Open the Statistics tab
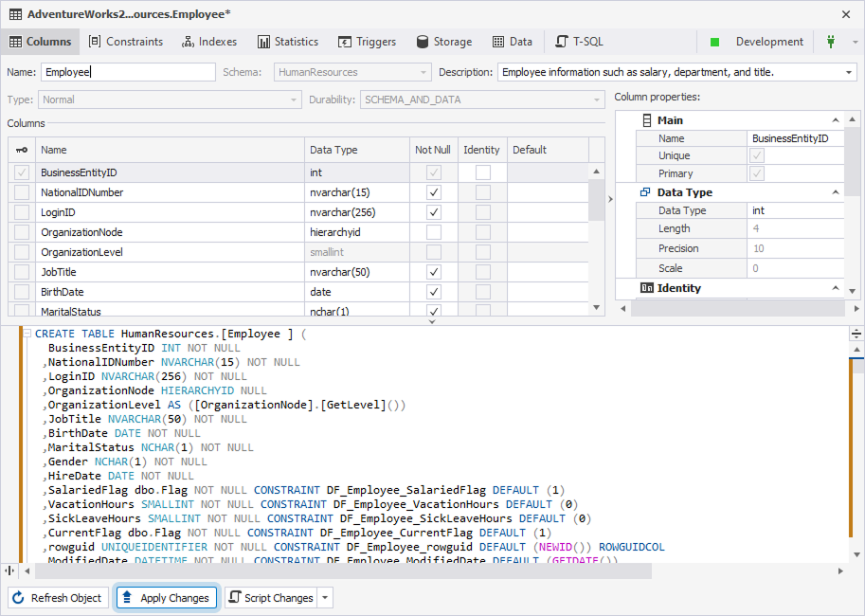This screenshot has width=865, height=616. [287, 42]
